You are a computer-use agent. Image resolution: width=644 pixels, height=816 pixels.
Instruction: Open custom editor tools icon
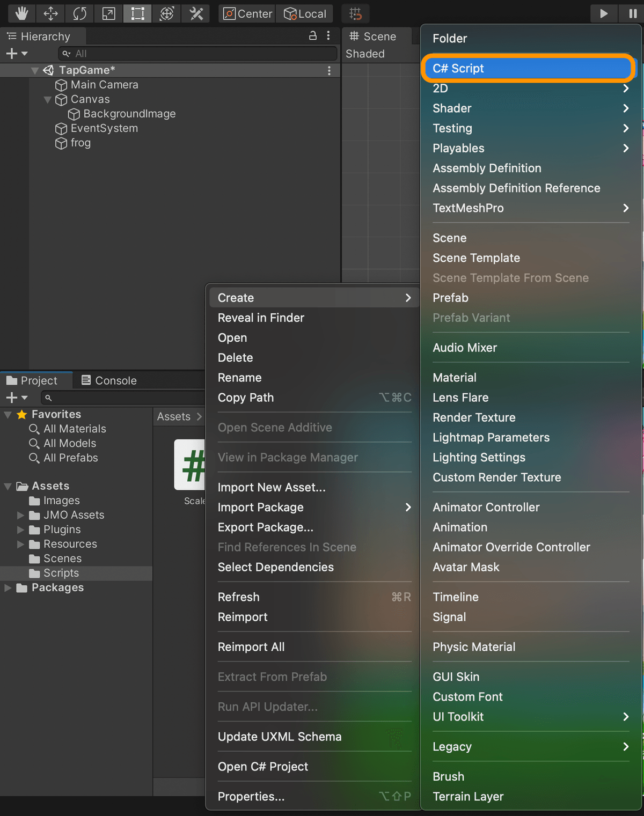tap(196, 13)
